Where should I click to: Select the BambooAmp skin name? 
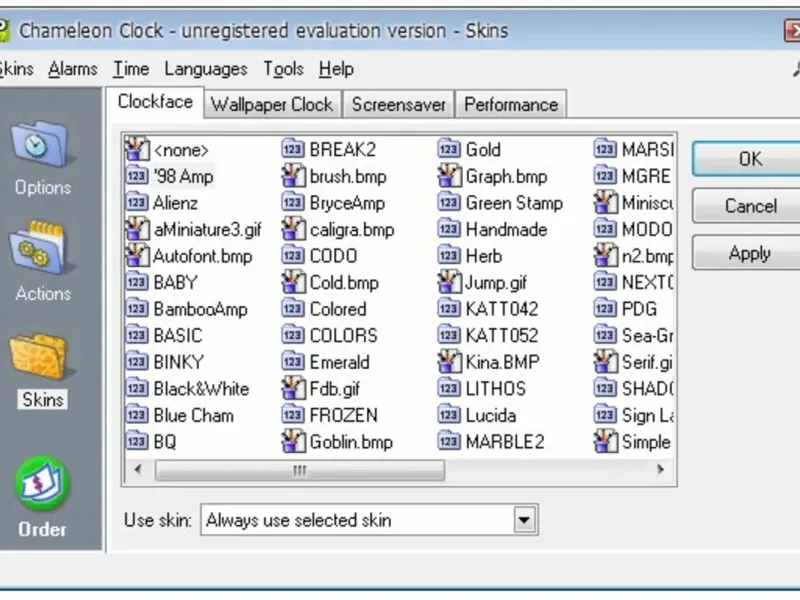(201, 309)
